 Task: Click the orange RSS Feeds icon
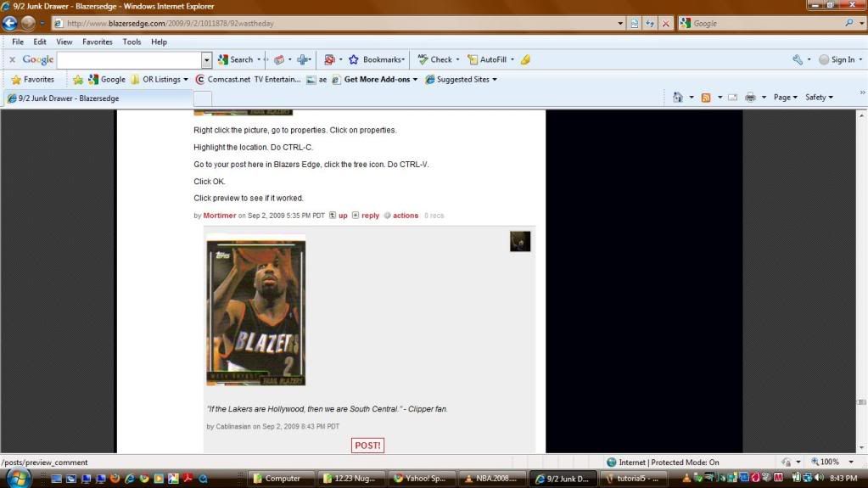[706, 98]
